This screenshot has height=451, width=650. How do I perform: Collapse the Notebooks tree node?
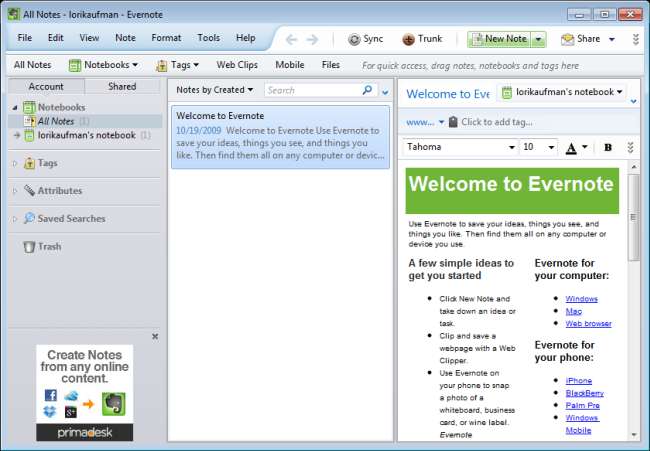point(15,108)
